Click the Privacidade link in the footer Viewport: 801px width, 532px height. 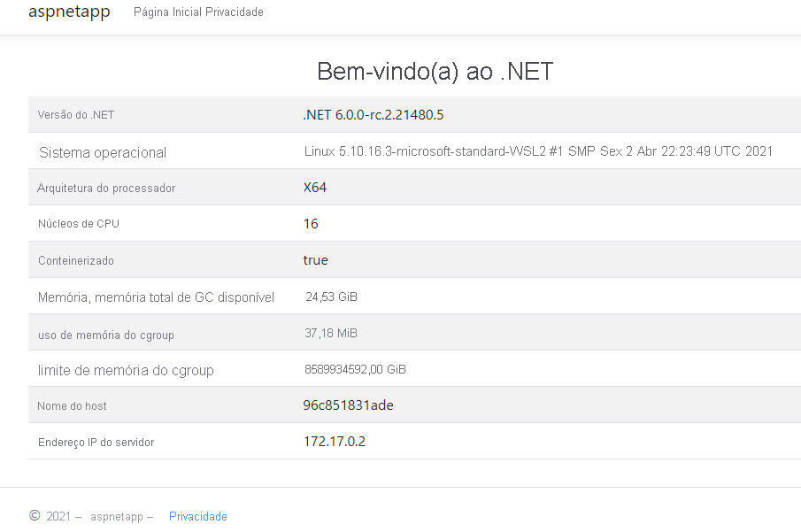coord(197,516)
